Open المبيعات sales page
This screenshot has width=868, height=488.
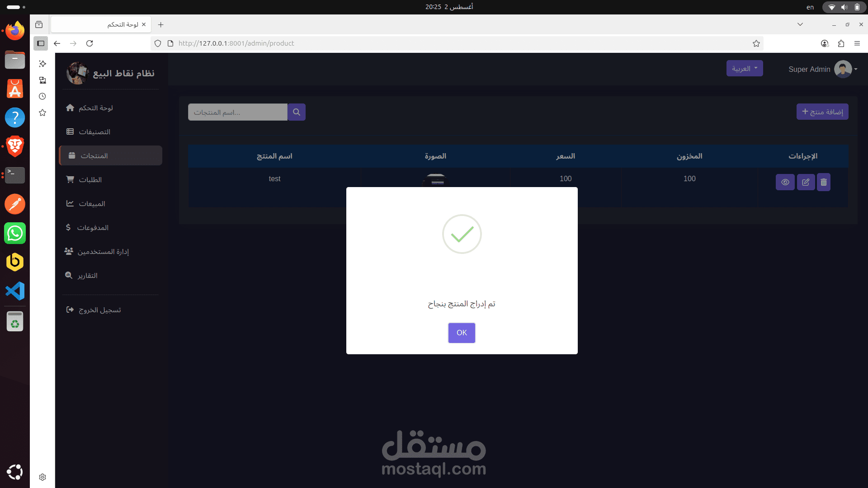(85, 204)
